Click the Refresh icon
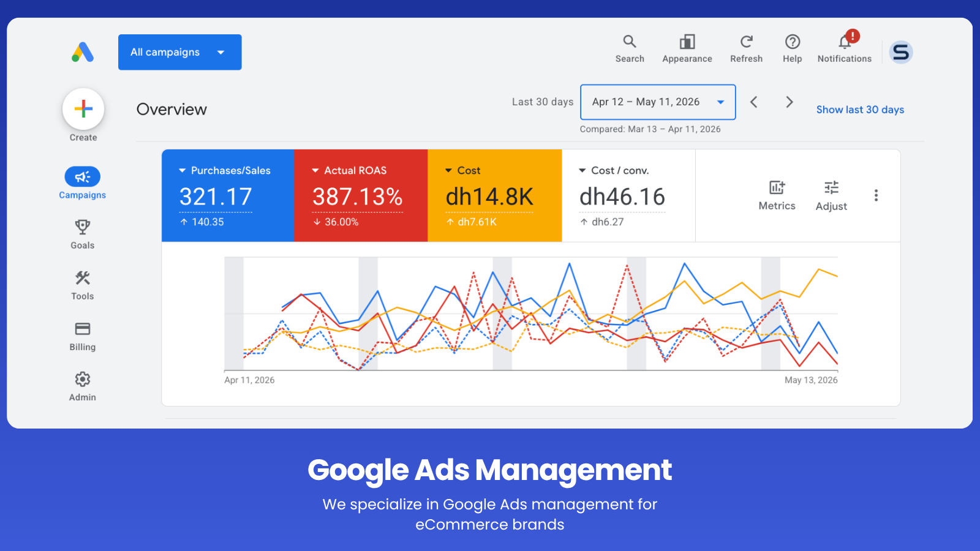Image resolution: width=980 pixels, height=551 pixels. pos(746,42)
